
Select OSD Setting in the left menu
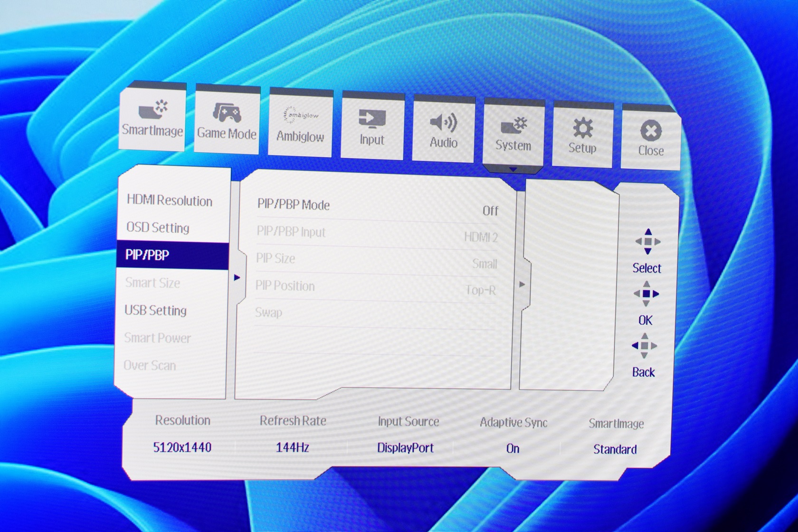click(158, 228)
